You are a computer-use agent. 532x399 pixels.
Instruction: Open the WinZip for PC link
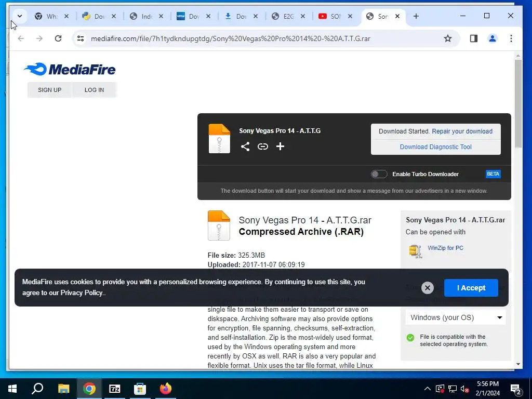coord(445,248)
